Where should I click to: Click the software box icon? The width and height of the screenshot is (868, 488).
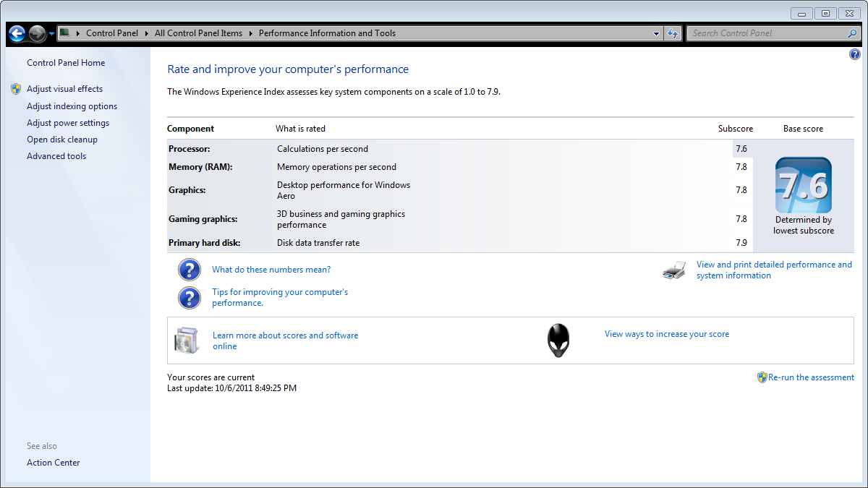(x=186, y=341)
